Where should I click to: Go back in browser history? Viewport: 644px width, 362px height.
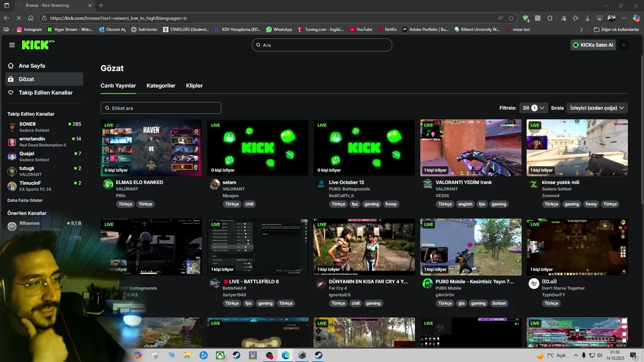[x=7, y=18]
